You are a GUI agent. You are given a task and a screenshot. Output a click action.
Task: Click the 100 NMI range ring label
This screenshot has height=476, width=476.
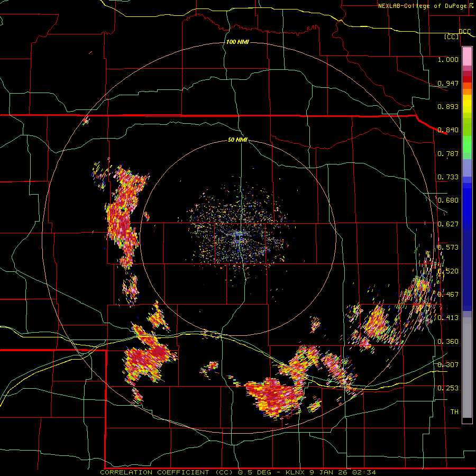[237, 42]
